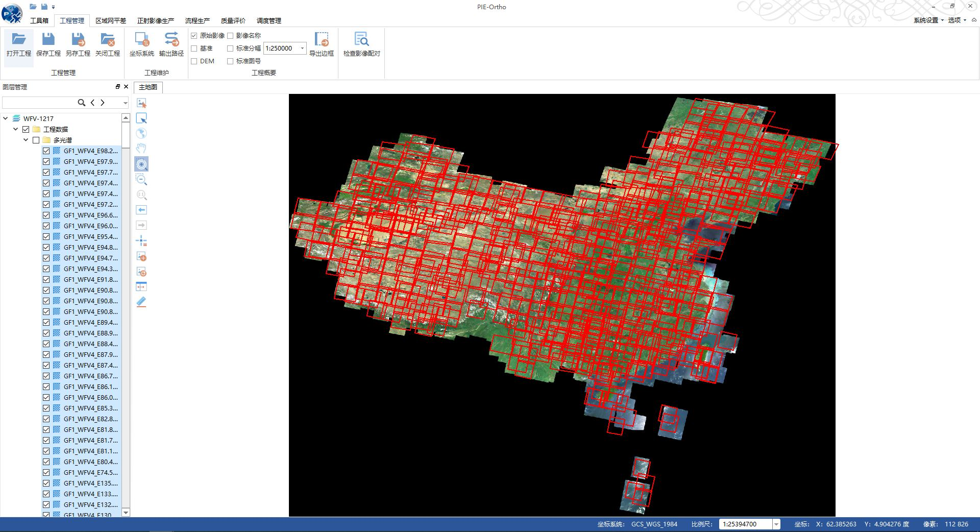Check 影像名称 option
980x532 pixels.
[230, 36]
